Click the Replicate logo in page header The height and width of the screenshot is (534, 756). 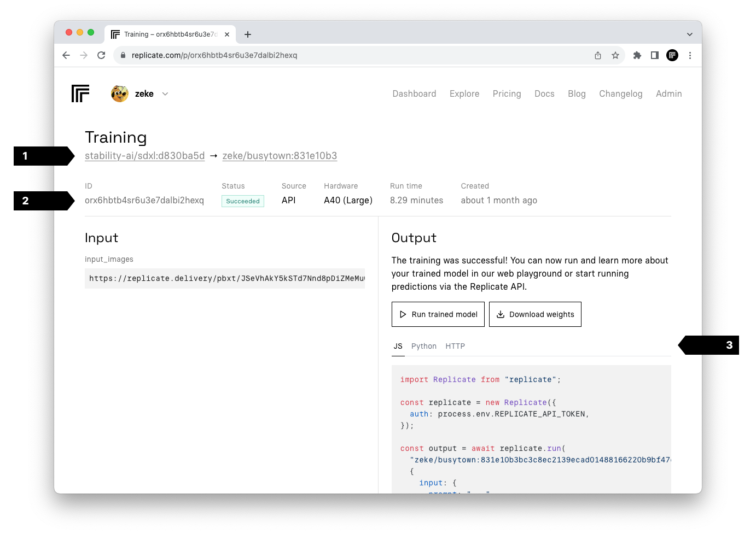80,93
